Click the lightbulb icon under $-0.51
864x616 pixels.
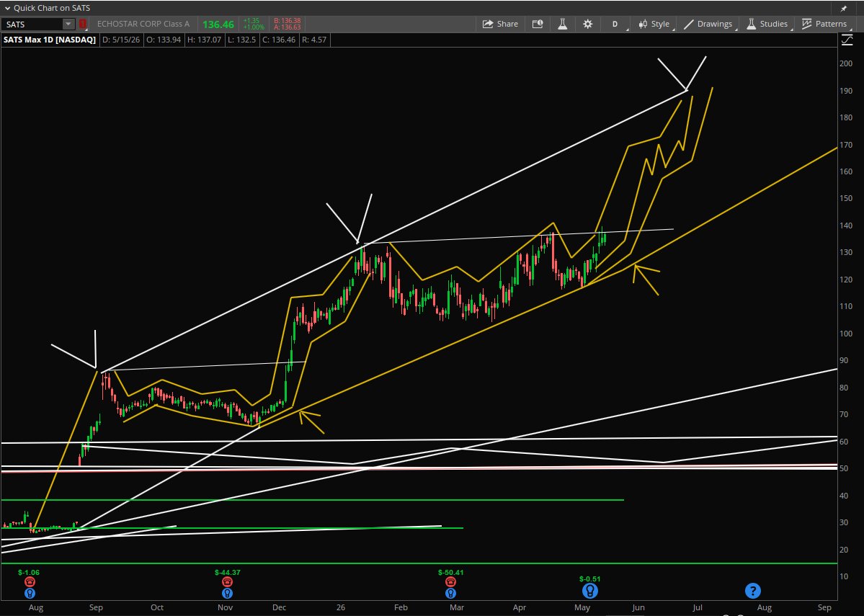pos(590,591)
